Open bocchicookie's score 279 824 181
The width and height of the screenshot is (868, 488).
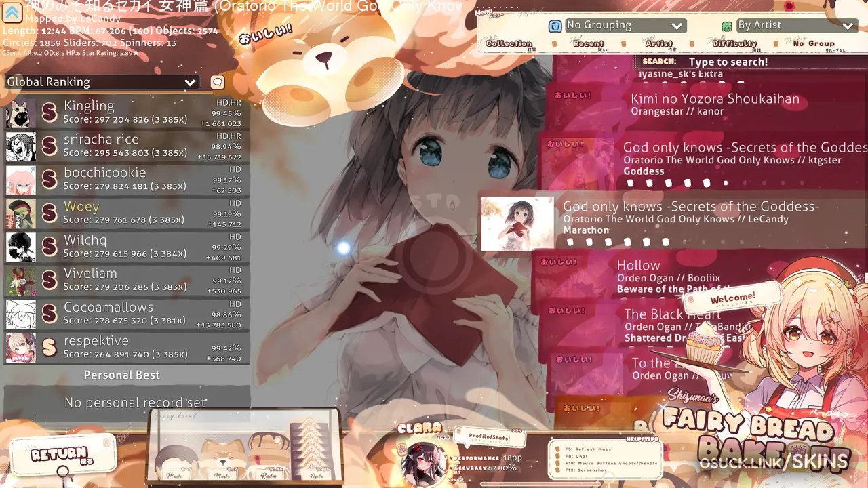coord(126,180)
